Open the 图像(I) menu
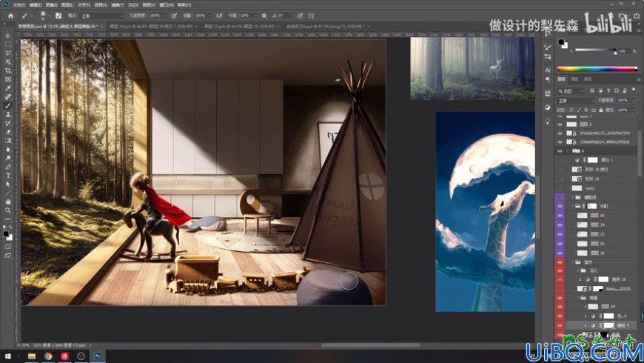 click(x=51, y=5)
